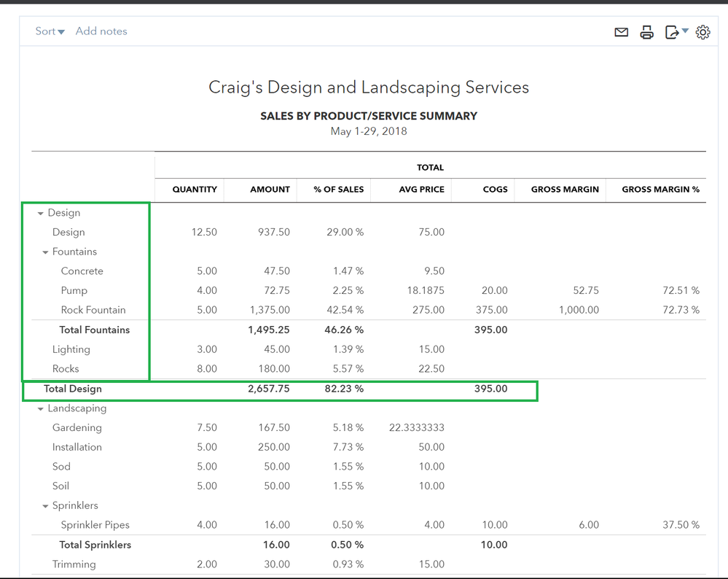Click the Pump amount 72.75
The image size is (728, 579).
click(276, 290)
